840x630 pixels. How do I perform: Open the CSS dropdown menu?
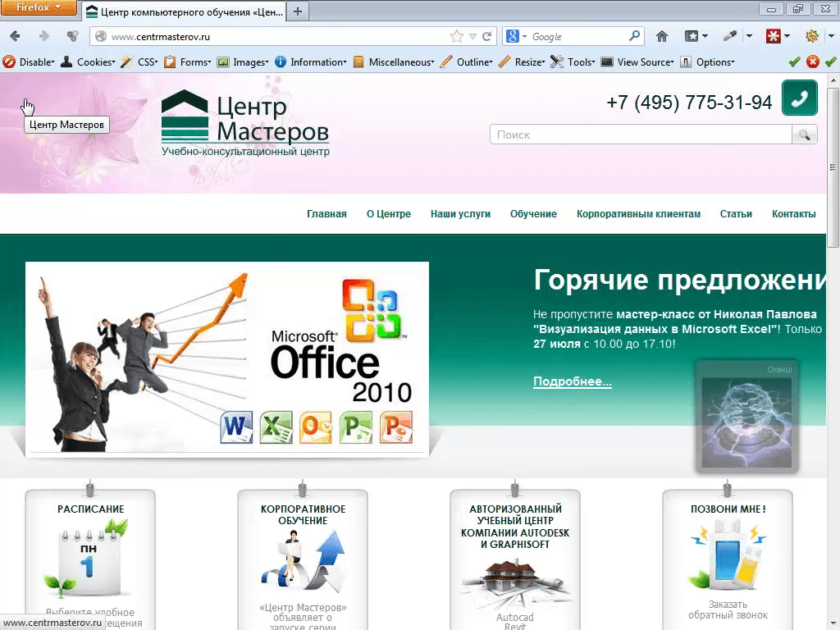pyautogui.click(x=139, y=62)
